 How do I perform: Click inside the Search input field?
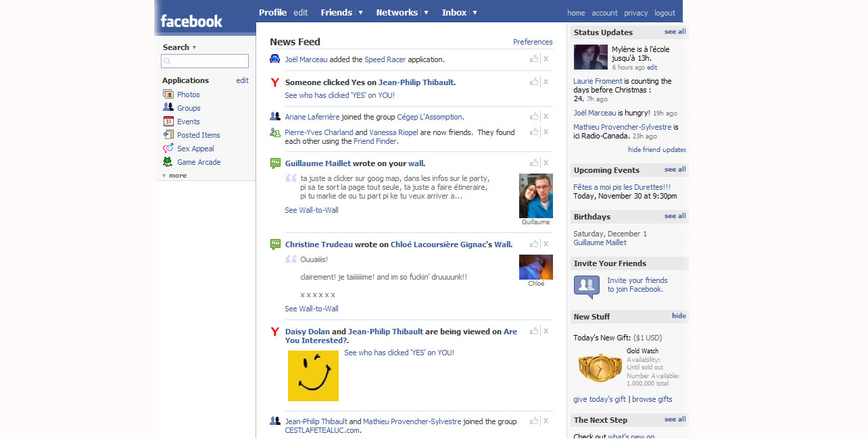(x=205, y=61)
